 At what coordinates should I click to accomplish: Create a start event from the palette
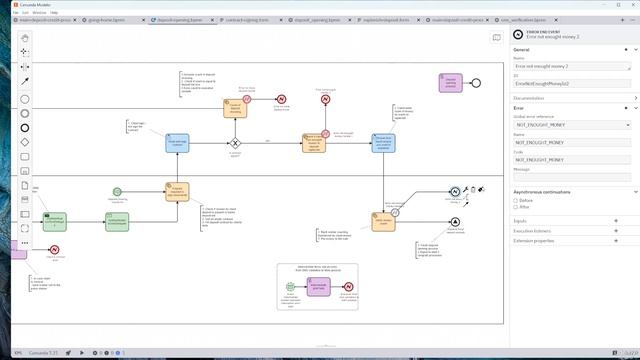click(x=25, y=99)
